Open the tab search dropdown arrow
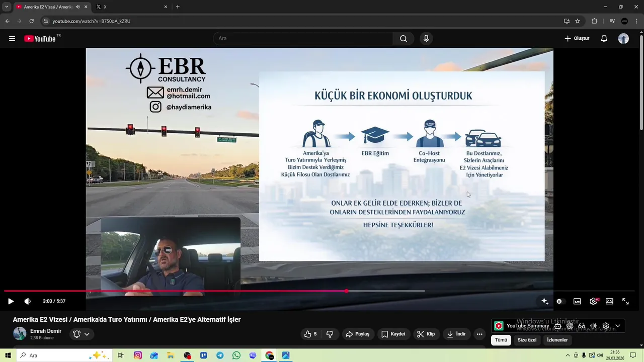Viewport: 644px width, 362px height. click(x=7, y=7)
